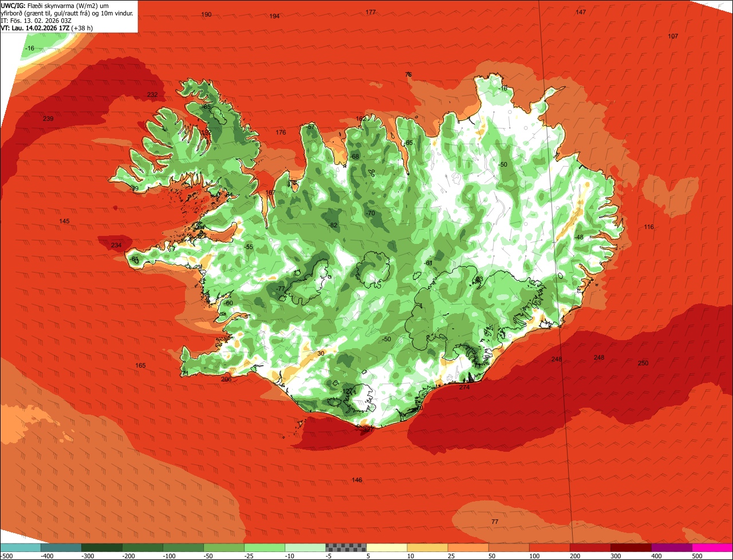Click the map value '-82' in the interior
Image resolution: width=733 pixels, height=560 pixels.
(333, 225)
